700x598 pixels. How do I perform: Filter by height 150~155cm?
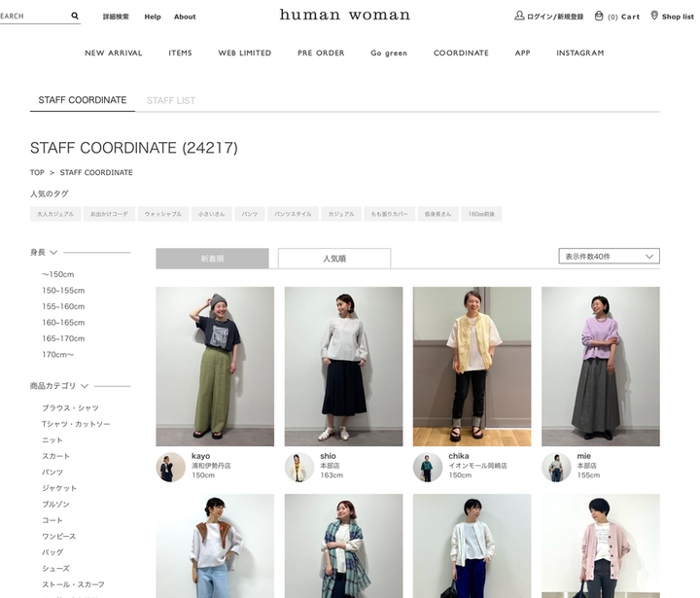[63, 291]
